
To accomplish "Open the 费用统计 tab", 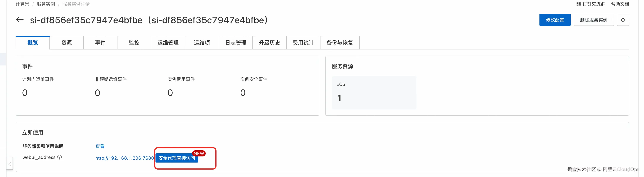I will click(x=303, y=43).
